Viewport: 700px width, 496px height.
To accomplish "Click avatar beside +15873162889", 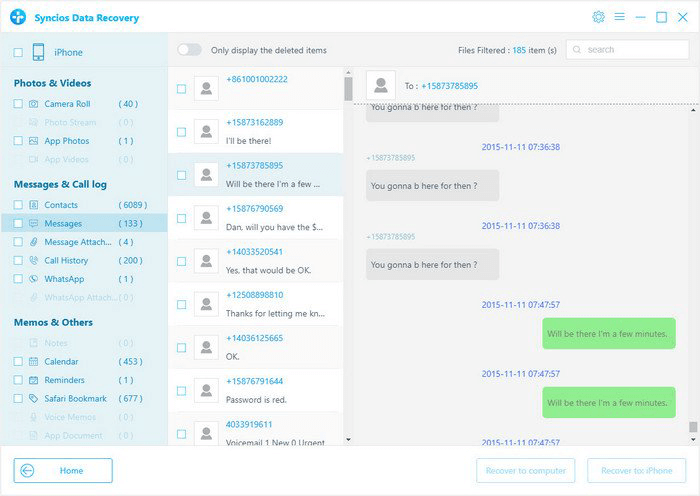I will point(206,132).
